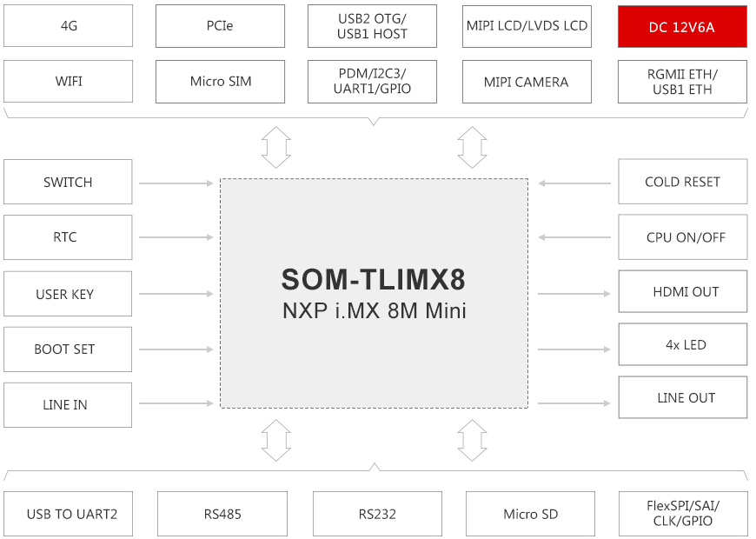This screenshot has width=756, height=539.
Task: Click the BOOT SET box
Action: pyautogui.click(x=68, y=349)
